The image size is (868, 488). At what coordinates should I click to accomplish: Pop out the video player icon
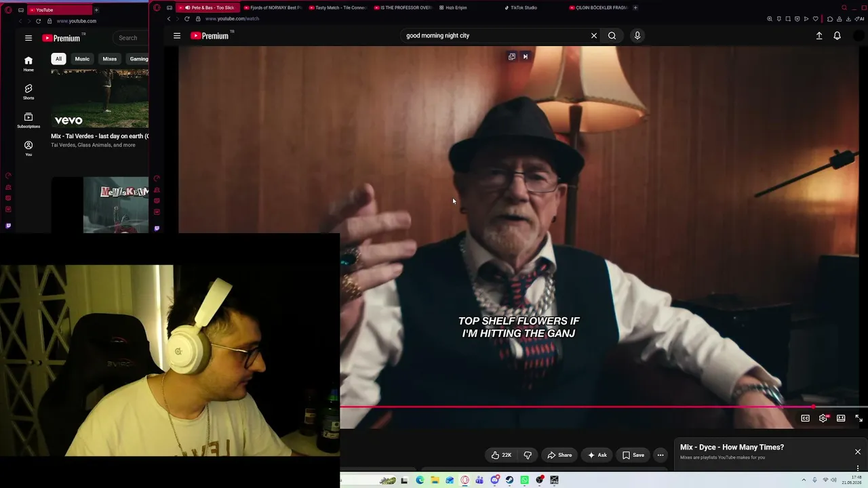point(512,56)
